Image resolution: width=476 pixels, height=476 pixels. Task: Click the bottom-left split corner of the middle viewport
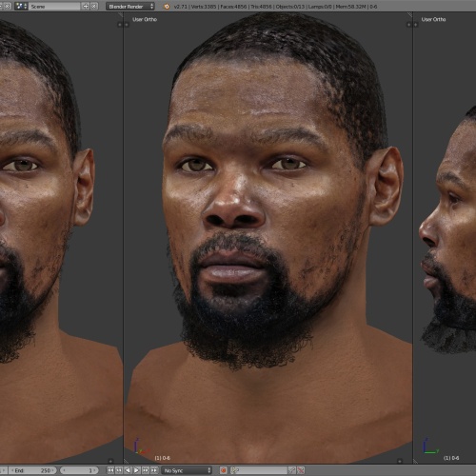[126, 461]
